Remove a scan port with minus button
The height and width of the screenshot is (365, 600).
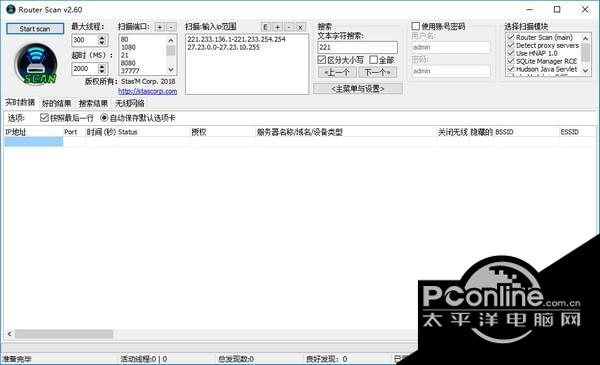[x=171, y=27]
